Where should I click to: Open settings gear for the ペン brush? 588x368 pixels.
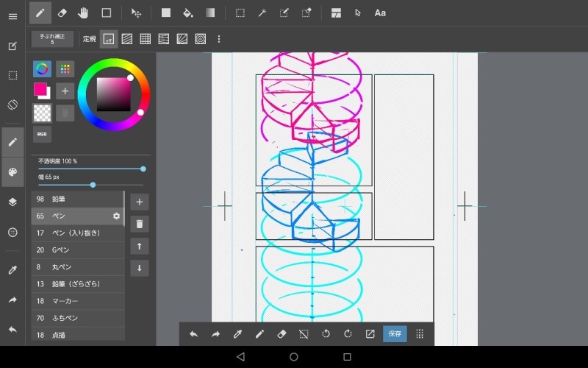116,216
